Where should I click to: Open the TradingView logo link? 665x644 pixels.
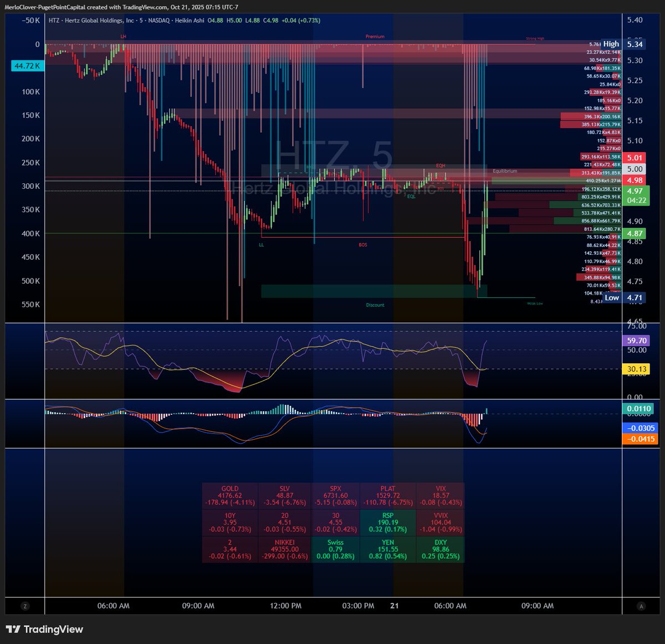44,630
